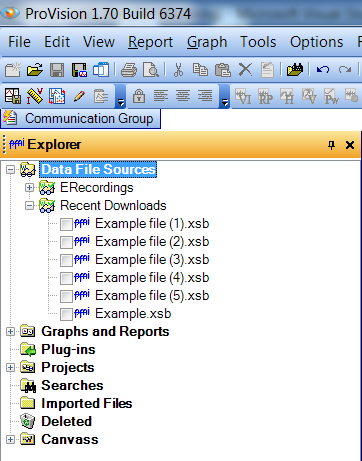The image size is (362, 461).
Task: Expand the Canvass node
Action: coord(11,440)
